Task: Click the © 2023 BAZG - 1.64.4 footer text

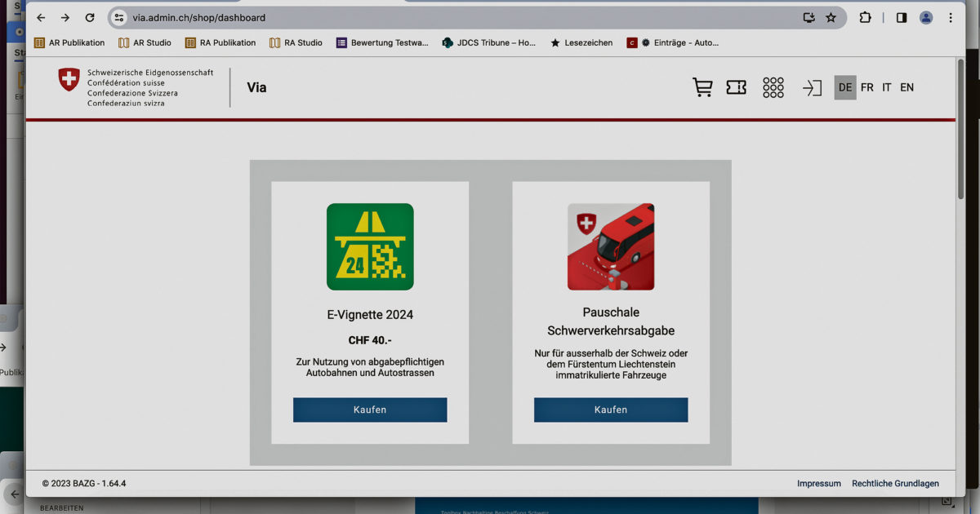Action: point(84,483)
